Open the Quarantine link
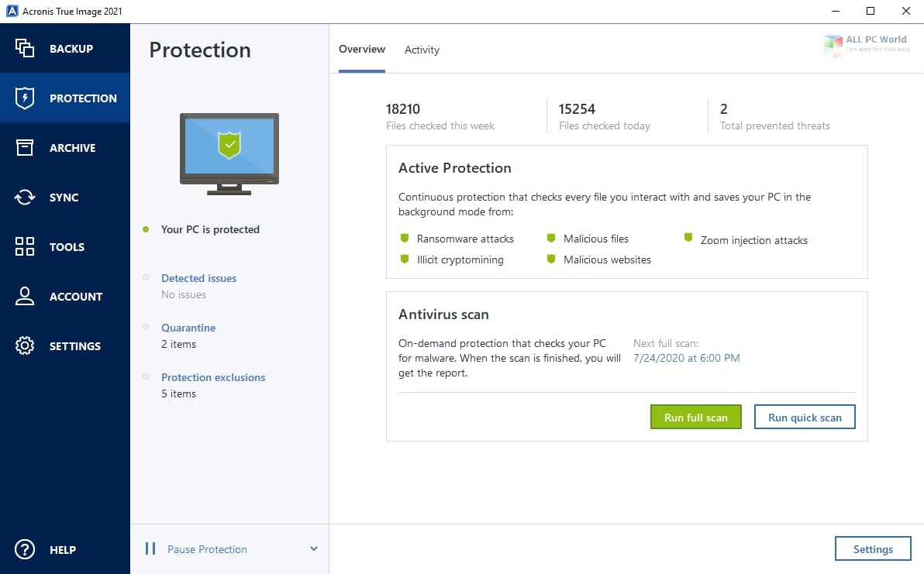 pyautogui.click(x=188, y=328)
